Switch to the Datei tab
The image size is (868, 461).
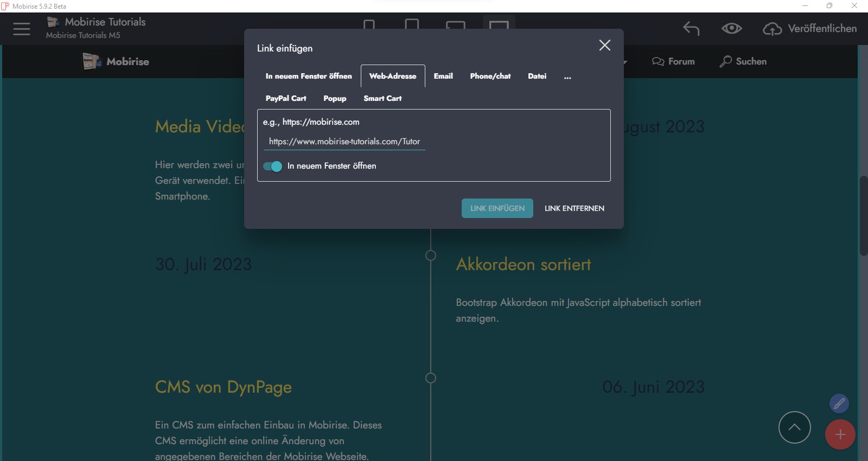pyautogui.click(x=537, y=76)
